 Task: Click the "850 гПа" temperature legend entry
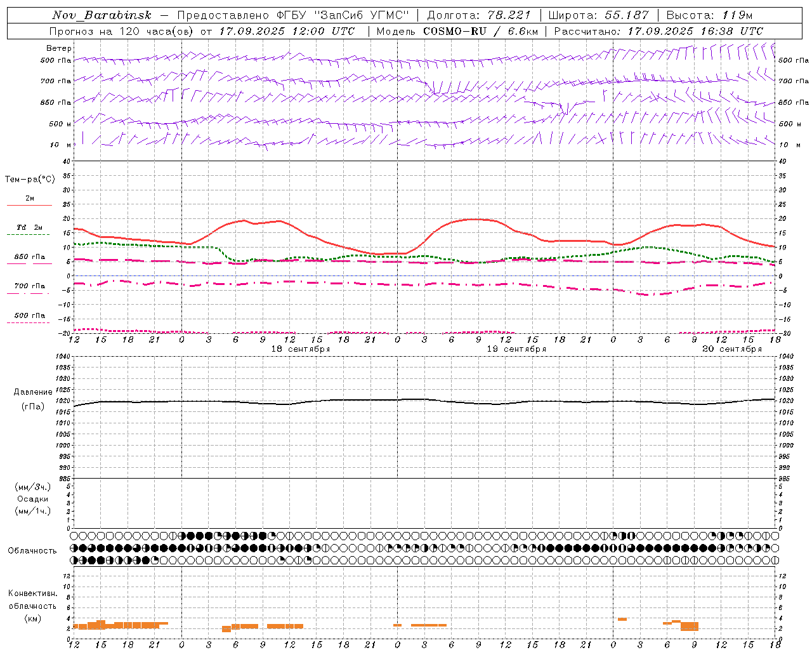30,257
